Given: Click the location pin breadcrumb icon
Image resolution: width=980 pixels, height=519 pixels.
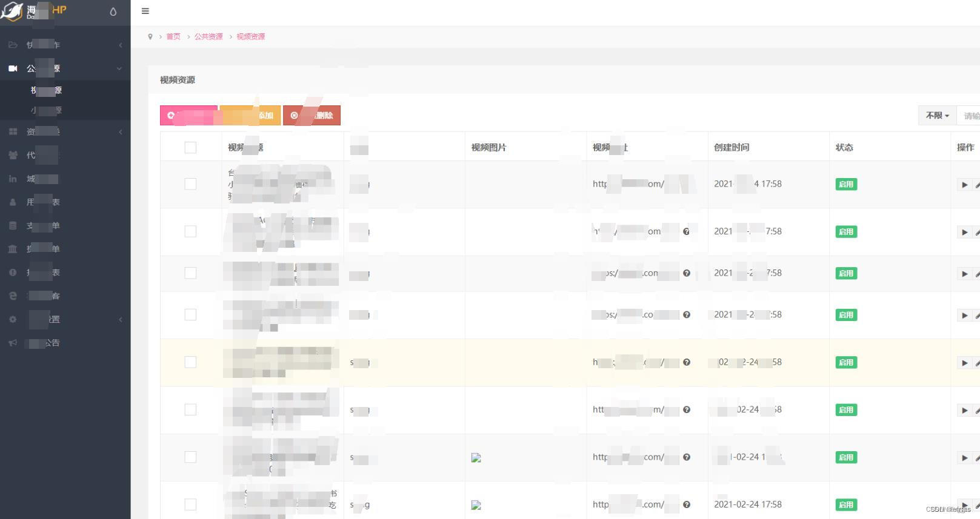Looking at the screenshot, I should coord(150,36).
